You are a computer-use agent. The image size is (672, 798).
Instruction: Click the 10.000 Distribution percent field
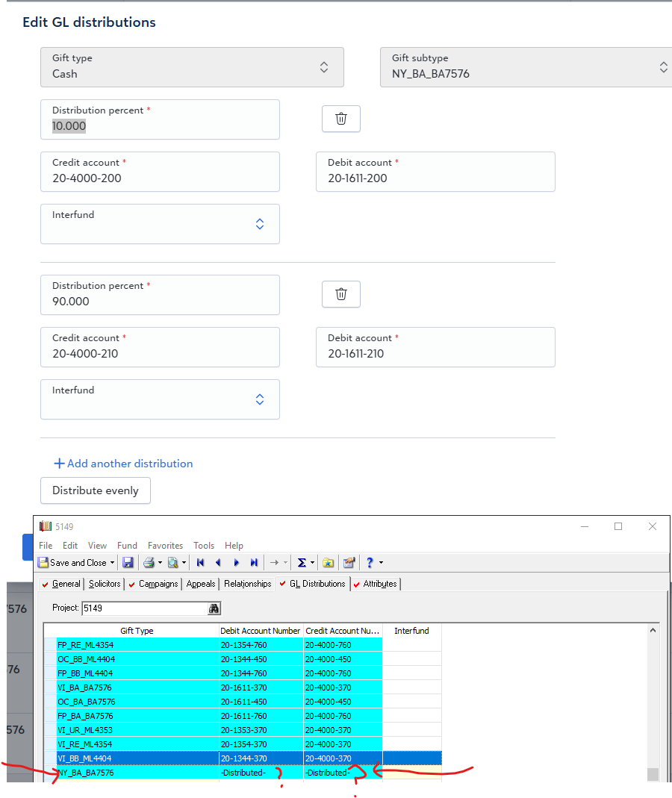click(x=160, y=119)
